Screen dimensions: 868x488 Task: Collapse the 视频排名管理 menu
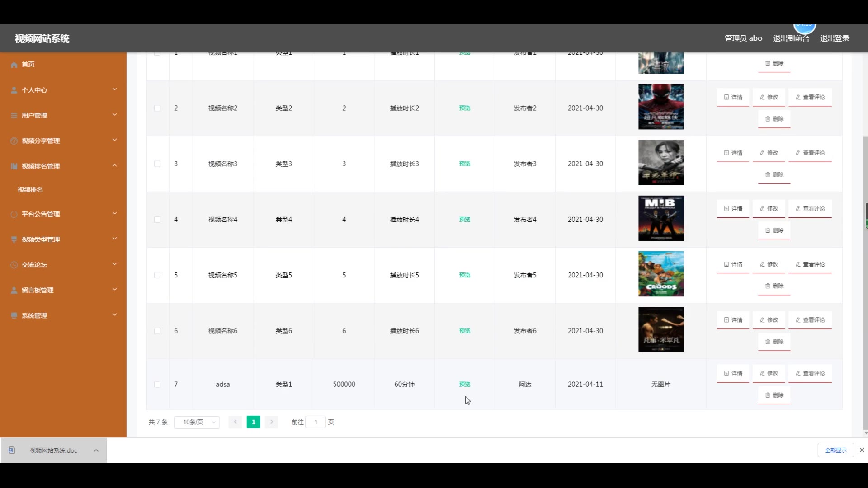pyautogui.click(x=114, y=166)
